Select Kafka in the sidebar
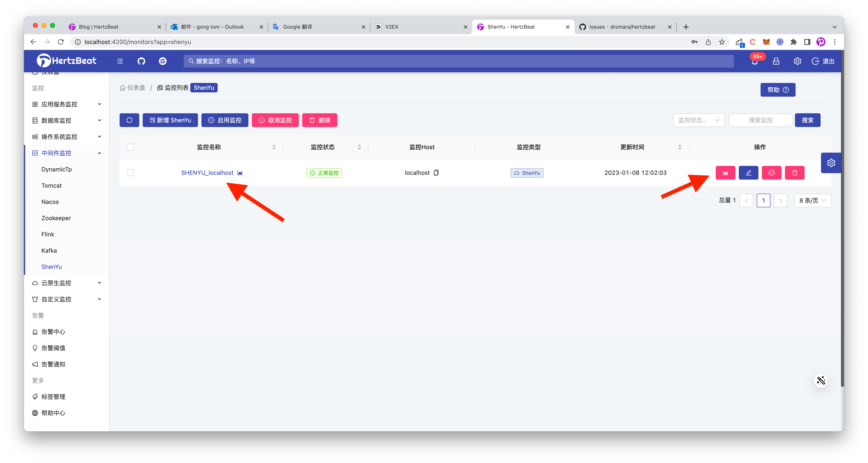This screenshot has width=868, height=463. click(49, 251)
